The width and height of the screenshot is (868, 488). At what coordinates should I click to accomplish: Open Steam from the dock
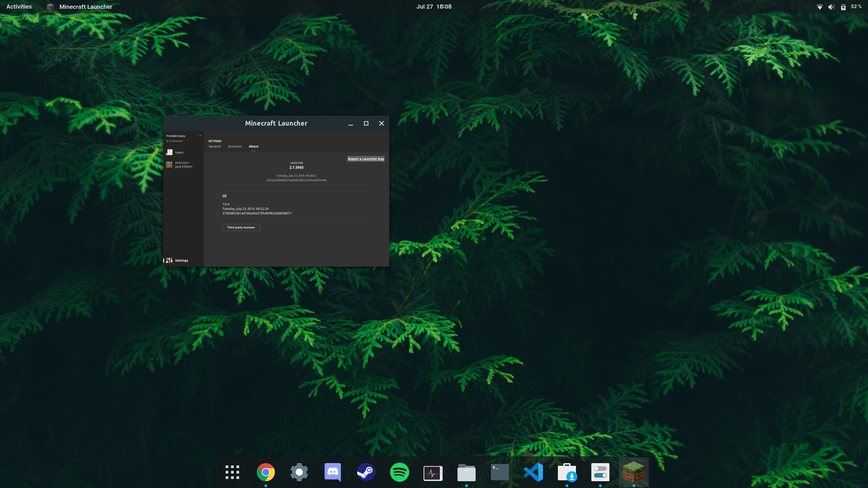(x=366, y=472)
